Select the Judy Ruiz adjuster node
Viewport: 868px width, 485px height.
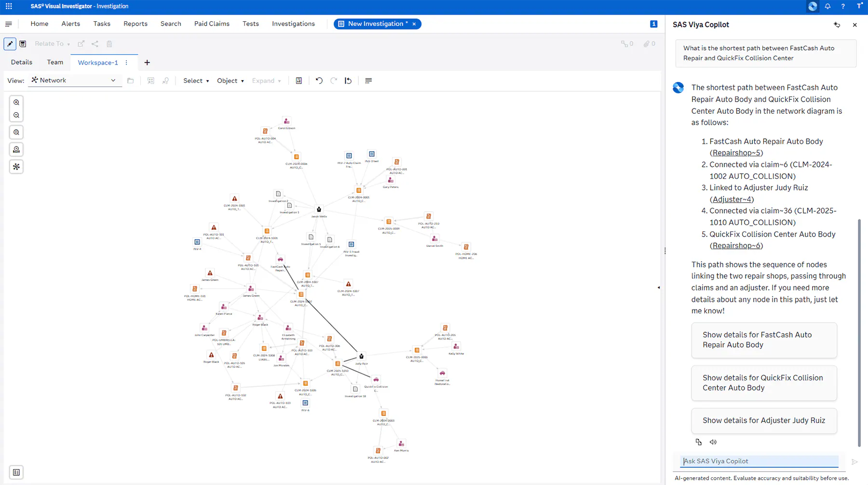click(x=361, y=356)
